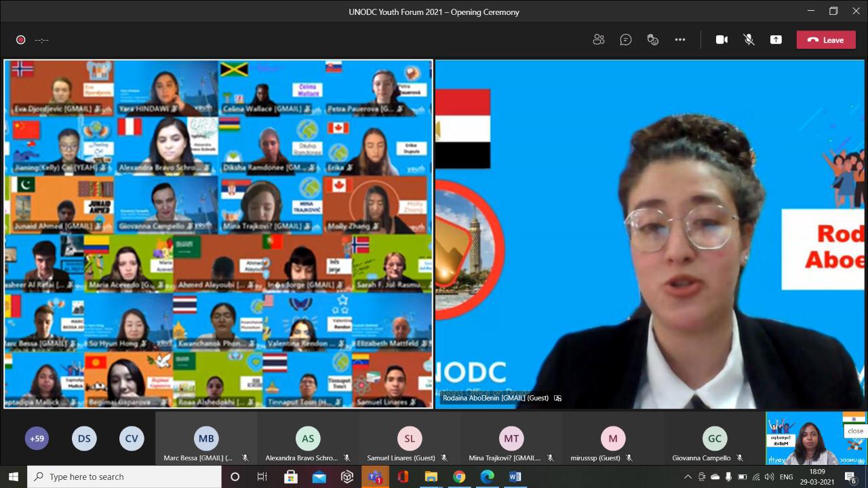Click the recording indicator icon
The image size is (868, 488).
point(21,40)
